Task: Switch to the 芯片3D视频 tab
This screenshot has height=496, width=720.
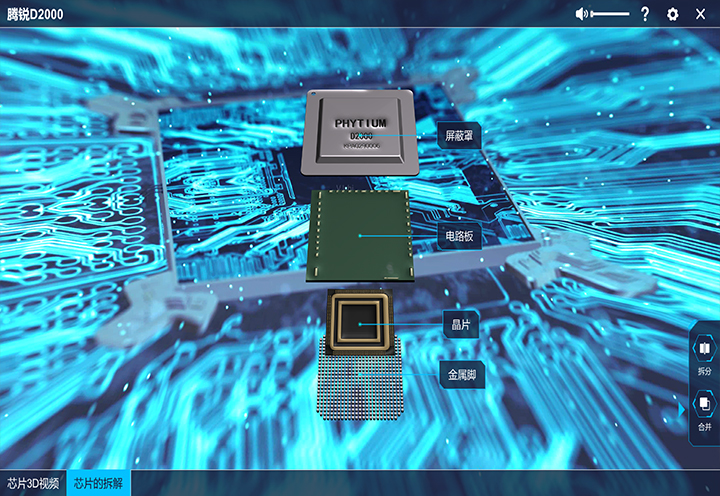Action: pos(33,482)
